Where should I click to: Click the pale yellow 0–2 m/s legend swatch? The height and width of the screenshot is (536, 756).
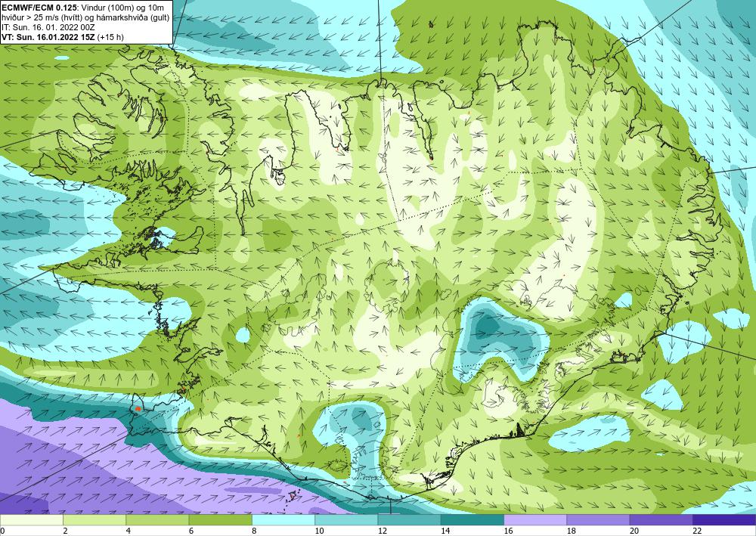tap(31, 520)
